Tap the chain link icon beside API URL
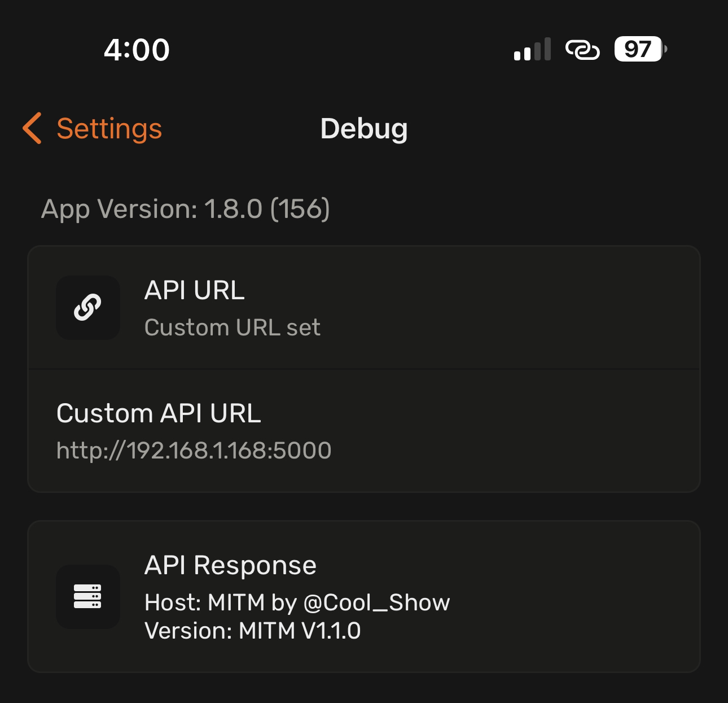The image size is (728, 703). click(87, 307)
